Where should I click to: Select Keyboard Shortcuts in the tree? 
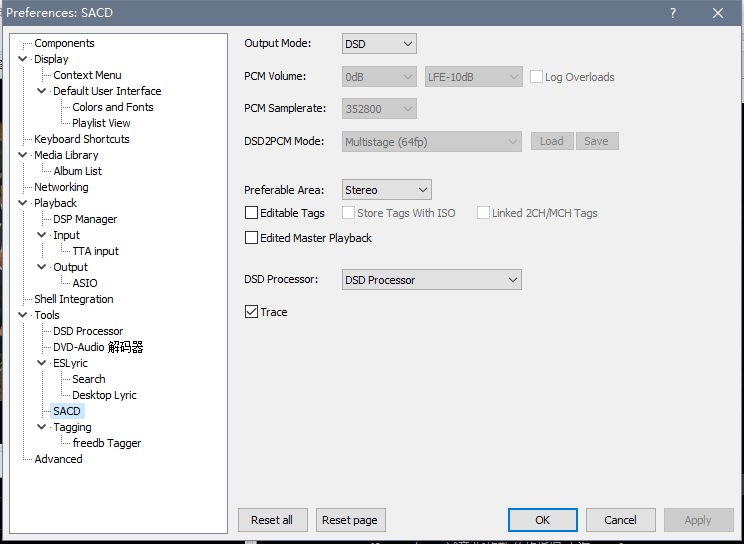tap(81, 139)
